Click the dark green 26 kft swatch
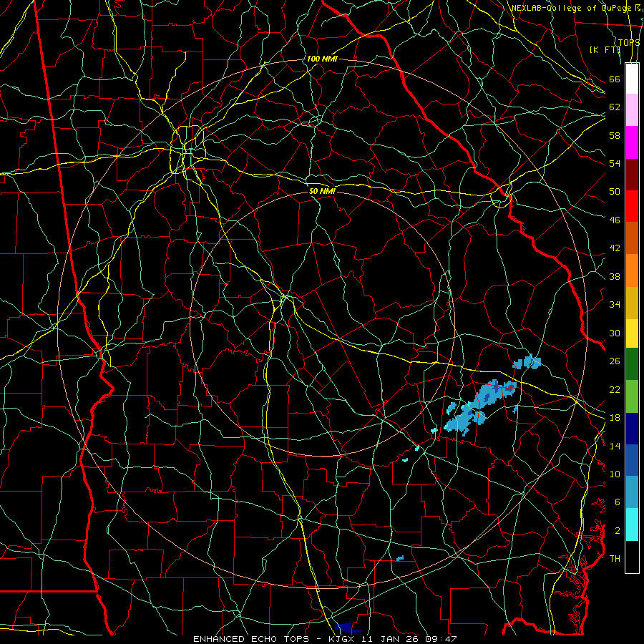 point(632,364)
